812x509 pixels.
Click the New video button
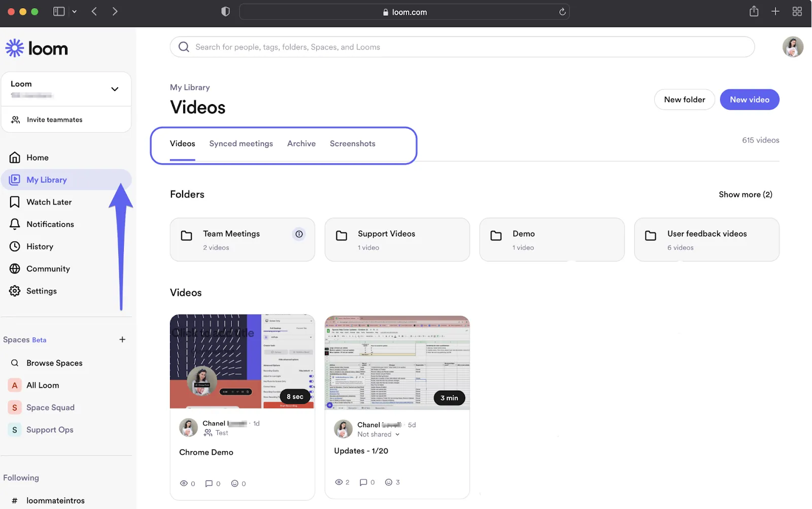click(x=750, y=99)
